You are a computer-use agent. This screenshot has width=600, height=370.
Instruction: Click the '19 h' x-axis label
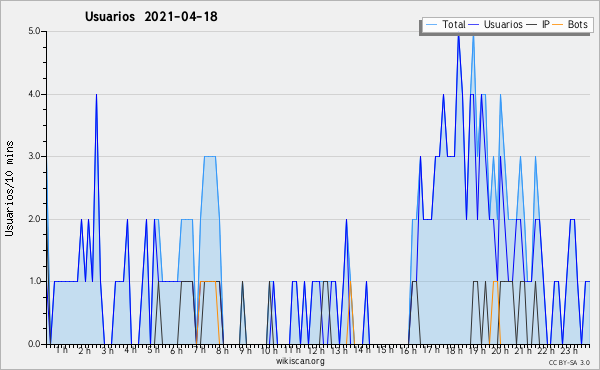[x=477, y=350]
